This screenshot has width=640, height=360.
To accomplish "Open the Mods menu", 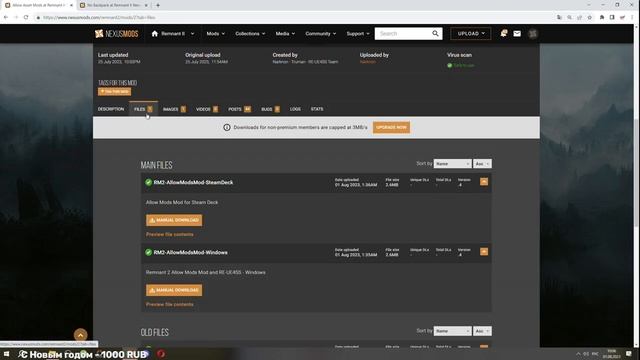I will (215, 34).
